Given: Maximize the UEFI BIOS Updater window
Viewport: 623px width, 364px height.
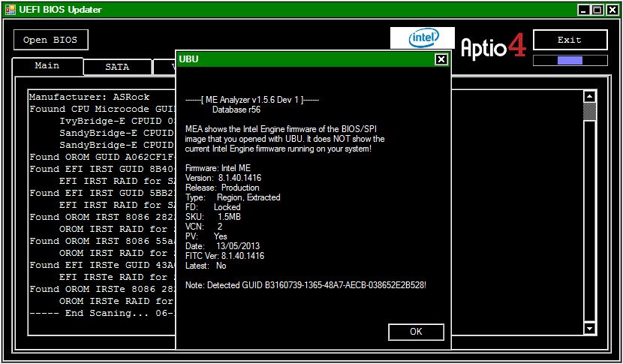Looking at the screenshot, I should click(x=597, y=10).
